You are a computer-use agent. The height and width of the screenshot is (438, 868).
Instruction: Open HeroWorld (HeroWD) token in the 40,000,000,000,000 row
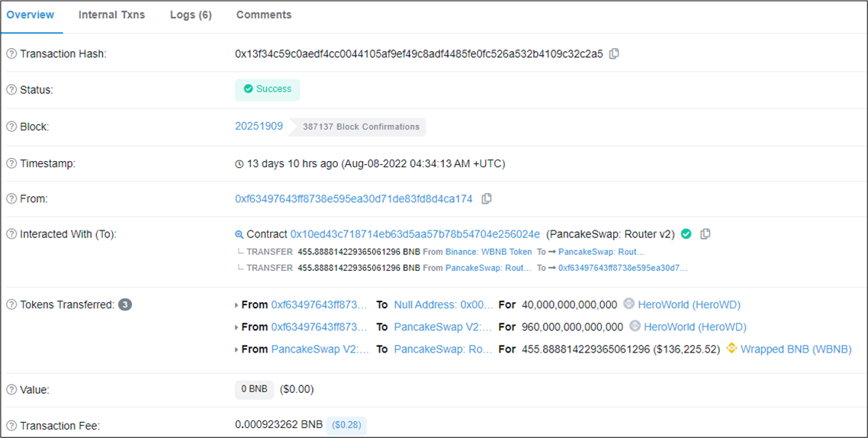(x=690, y=304)
